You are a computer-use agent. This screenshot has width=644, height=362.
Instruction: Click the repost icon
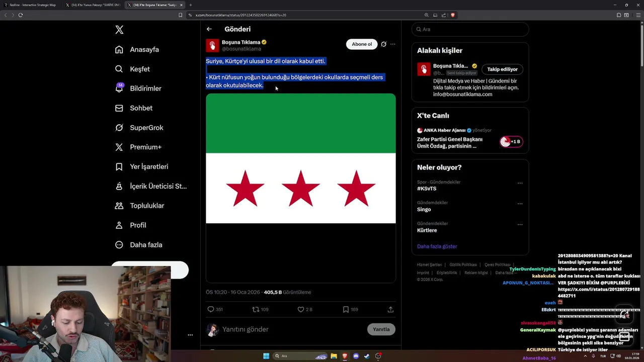click(x=256, y=309)
